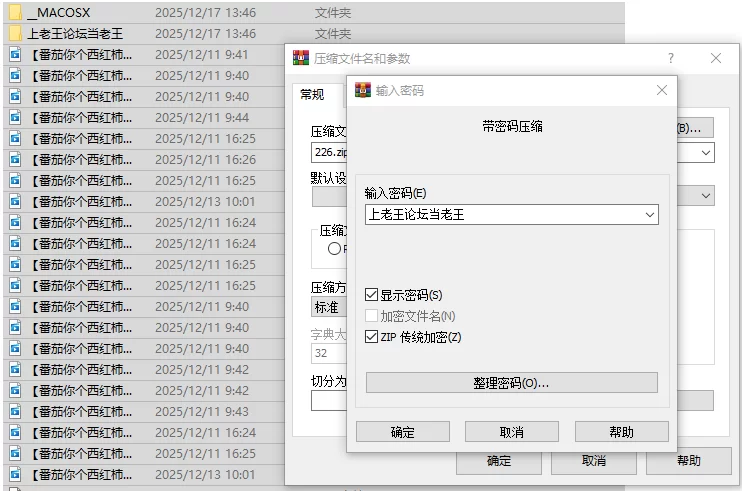This screenshot has height=491, width=742.
Task: Close the 压缩文件名和参数 window
Action: tap(716, 58)
